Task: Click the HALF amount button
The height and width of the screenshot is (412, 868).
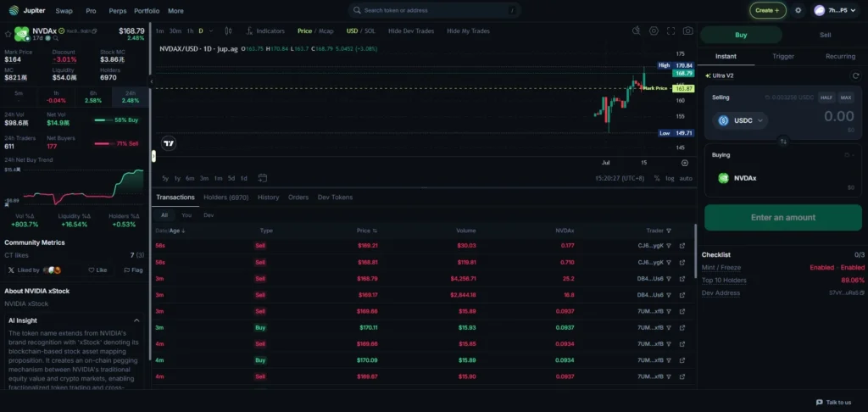Action: 826,97
